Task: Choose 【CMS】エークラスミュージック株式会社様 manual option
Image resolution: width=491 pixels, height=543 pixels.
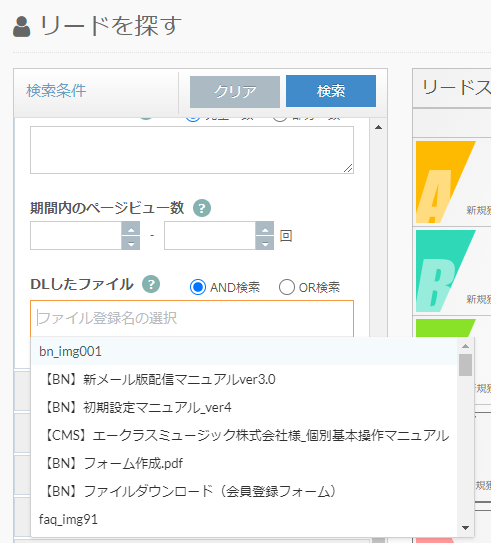Action: [x=244, y=435]
